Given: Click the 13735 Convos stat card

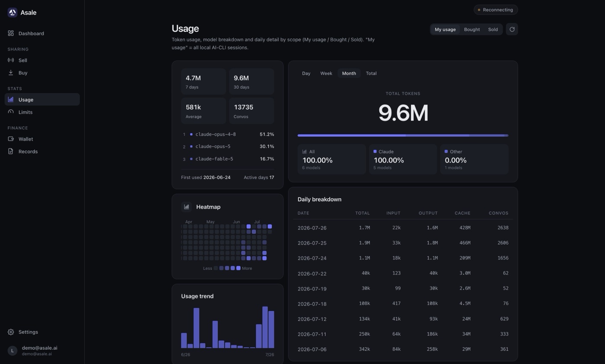Looking at the screenshot, I should coord(252,111).
